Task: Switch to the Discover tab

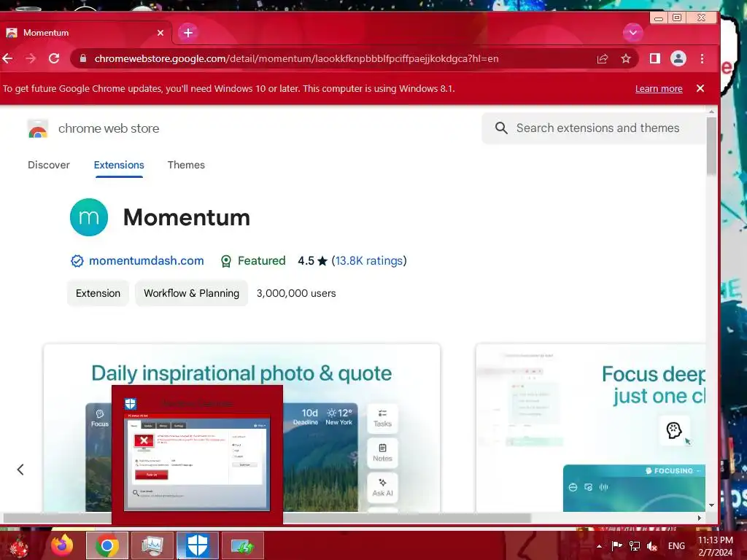Action: [x=49, y=165]
